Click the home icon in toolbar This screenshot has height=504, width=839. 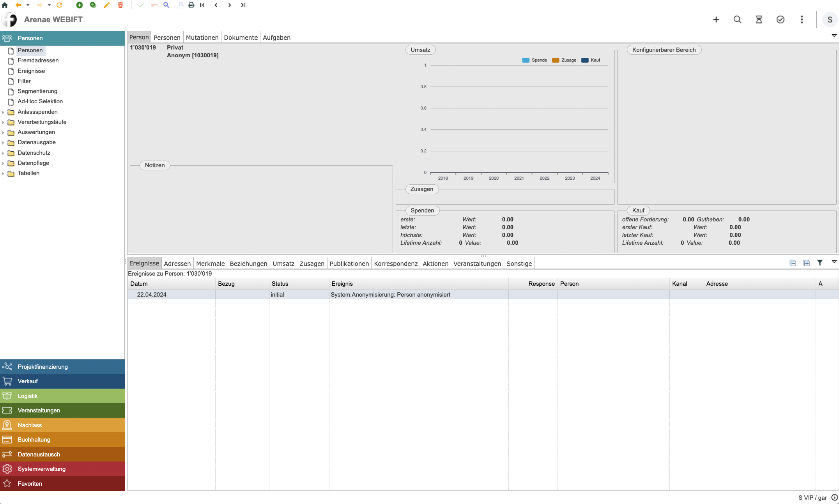pyautogui.click(x=5, y=5)
